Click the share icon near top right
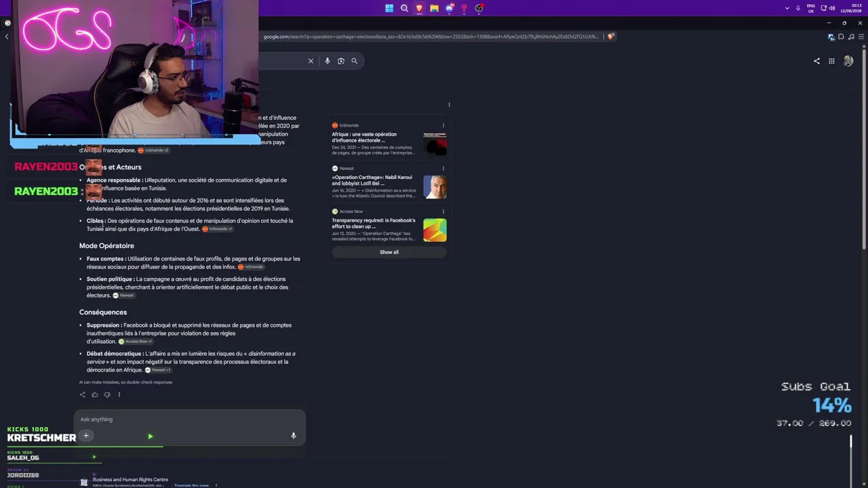 (816, 61)
